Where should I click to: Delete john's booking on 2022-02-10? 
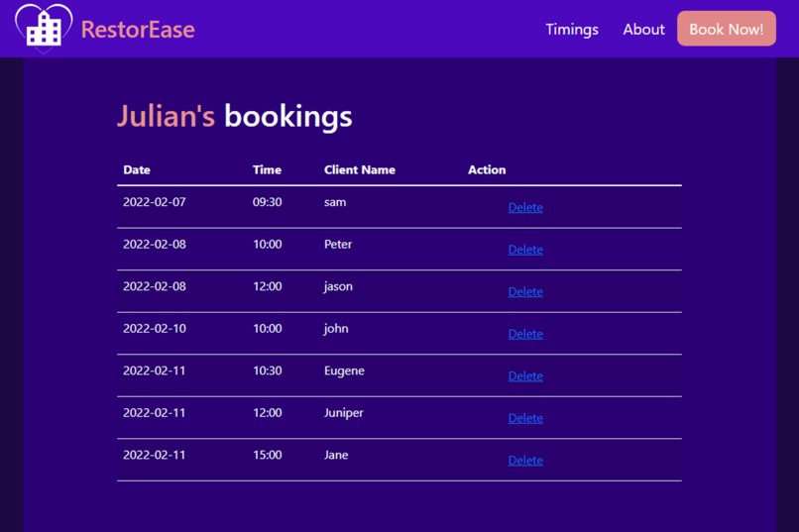tap(525, 334)
